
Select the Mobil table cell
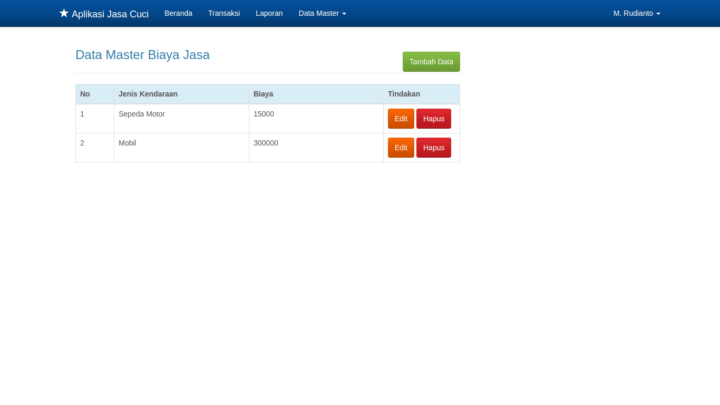click(127, 143)
